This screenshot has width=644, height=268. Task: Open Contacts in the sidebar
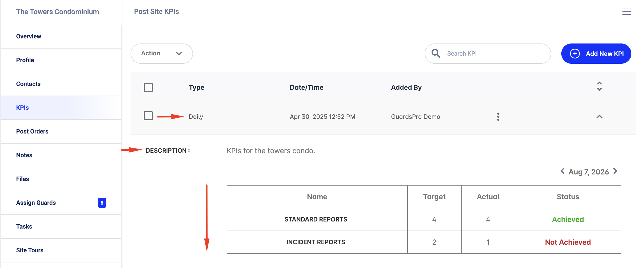pos(61,84)
